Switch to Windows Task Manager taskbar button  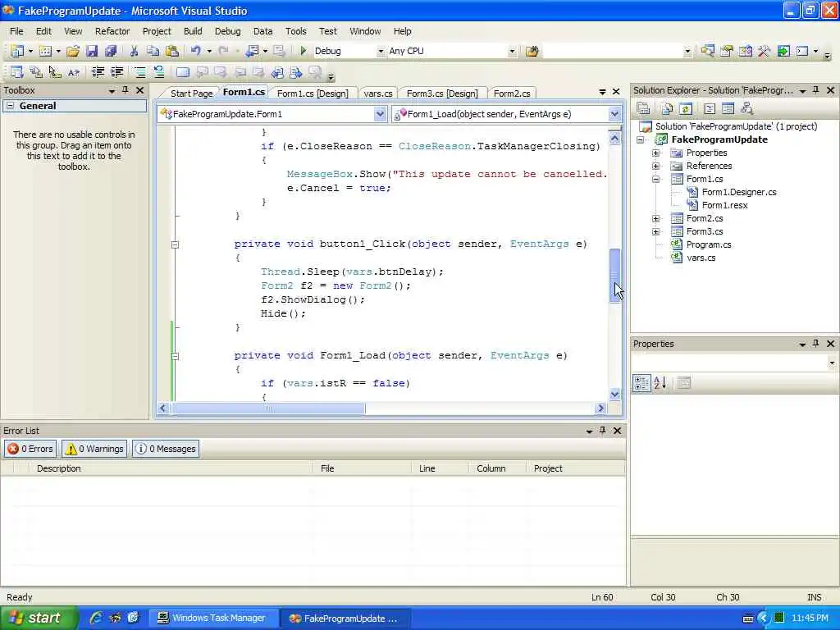212,618
